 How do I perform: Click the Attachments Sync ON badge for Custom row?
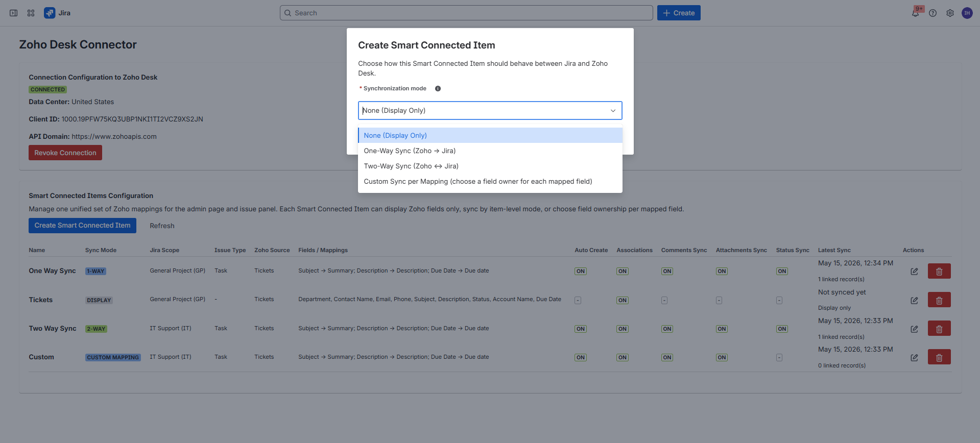[722, 357]
